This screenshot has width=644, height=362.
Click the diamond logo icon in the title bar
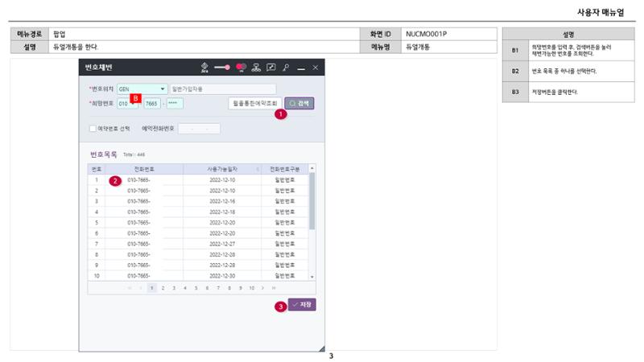coord(204,68)
